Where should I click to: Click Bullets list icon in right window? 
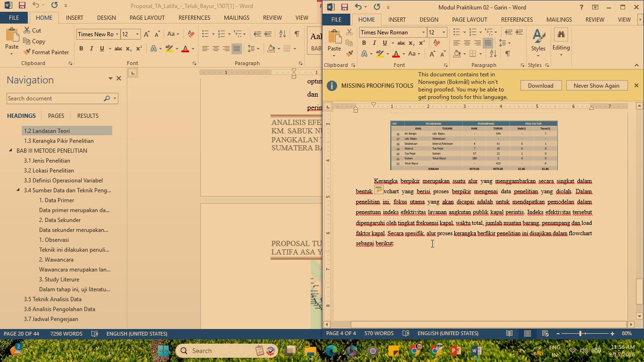click(456, 32)
